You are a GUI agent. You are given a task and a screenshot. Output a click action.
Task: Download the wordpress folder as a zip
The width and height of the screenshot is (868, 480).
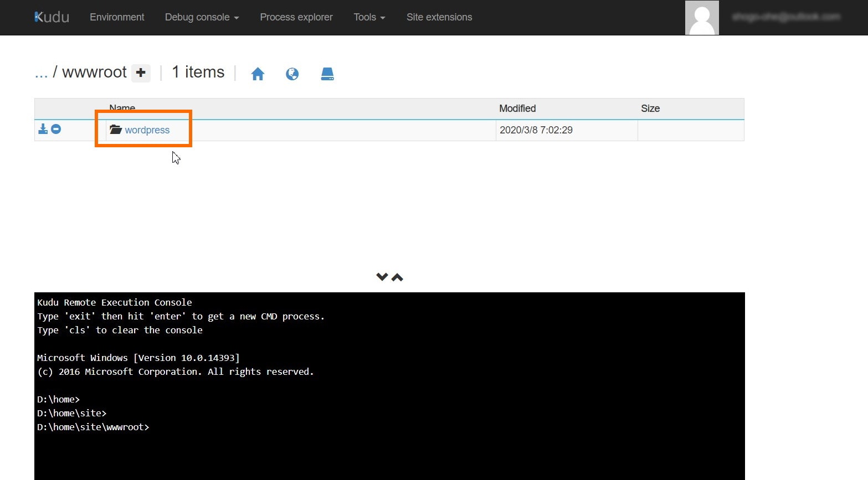pos(43,129)
